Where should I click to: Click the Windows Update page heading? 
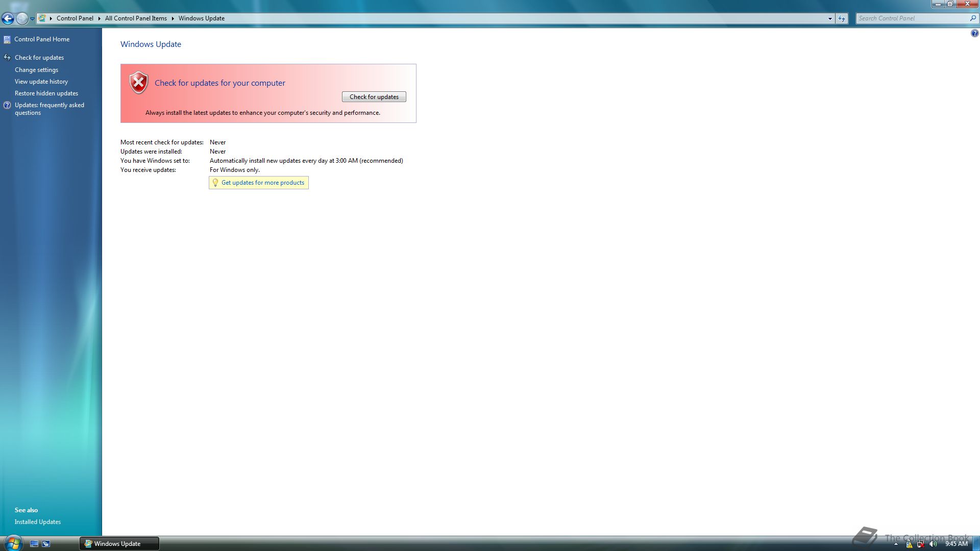pyautogui.click(x=151, y=44)
